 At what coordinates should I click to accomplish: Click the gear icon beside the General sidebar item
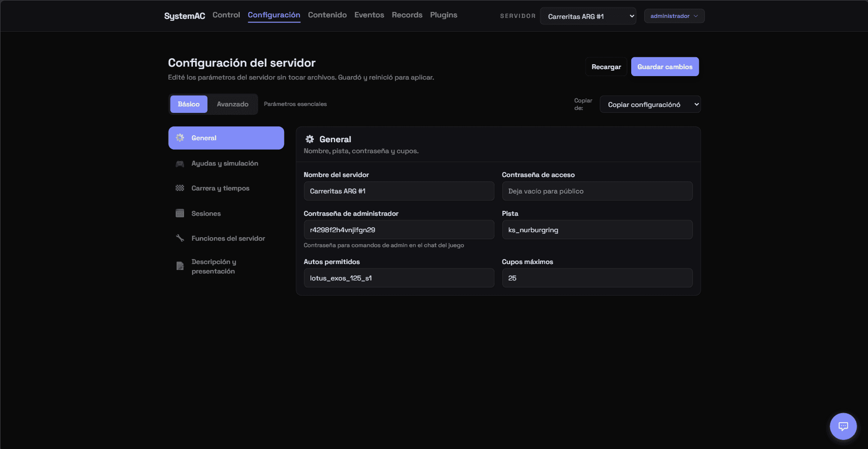(x=180, y=138)
